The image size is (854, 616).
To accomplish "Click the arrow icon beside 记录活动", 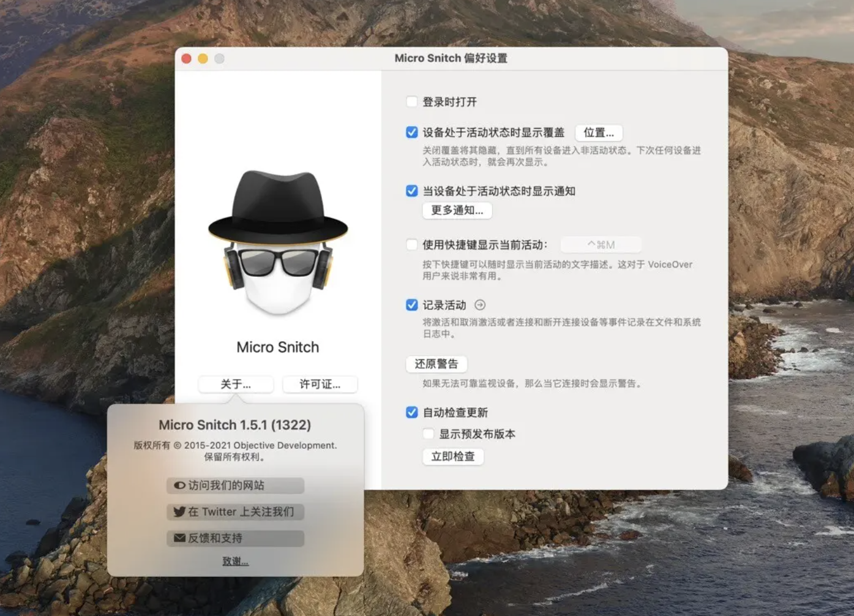I will pyautogui.click(x=480, y=305).
